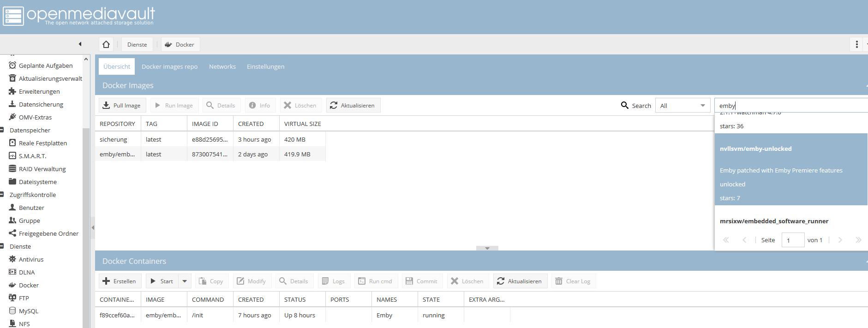Screen dimensions: 868x328
Task: Collapse the Docker Images panel splitter arrow
Action: (487, 248)
